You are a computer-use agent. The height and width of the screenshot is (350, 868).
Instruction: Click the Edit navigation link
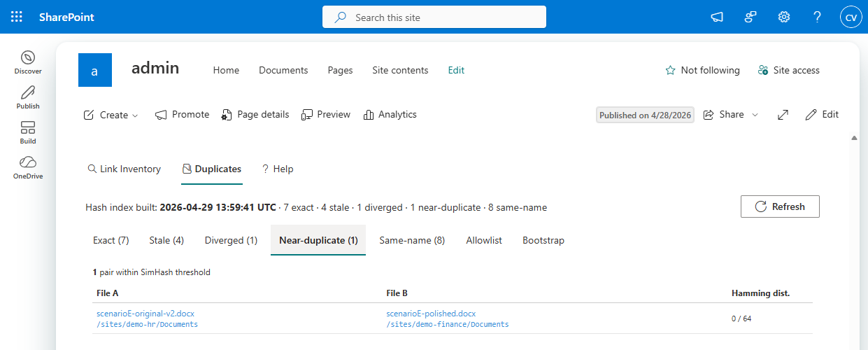pos(456,70)
